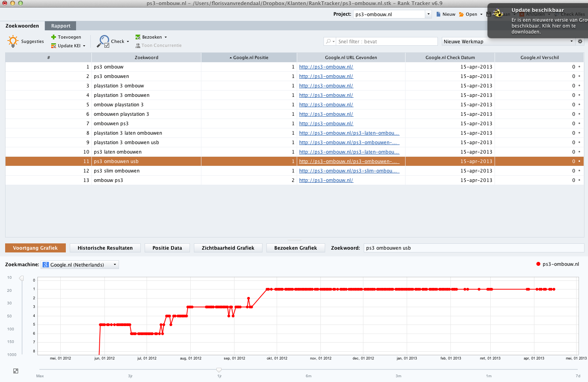Click the Zoekwoord field with ps3 ombouwen usb
The image size is (588, 382).
tap(474, 248)
